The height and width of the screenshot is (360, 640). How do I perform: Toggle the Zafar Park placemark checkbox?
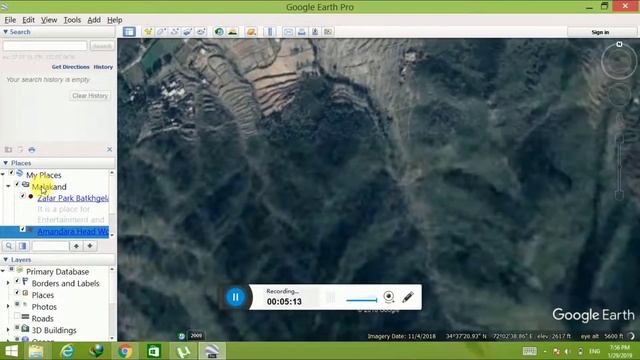point(23,196)
